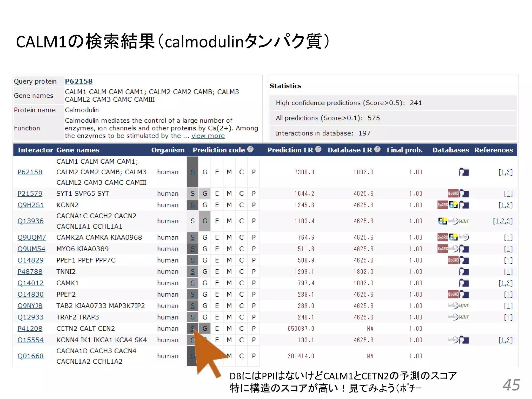The height and width of the screenshot is (399, 532).
Task: Open interactor Q01668 link
Action: click(31, 356)
